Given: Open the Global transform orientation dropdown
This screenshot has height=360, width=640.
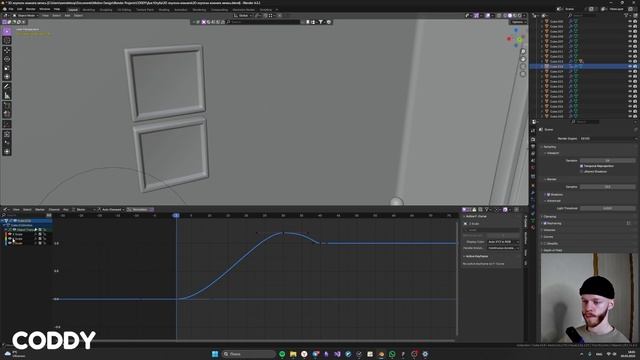Looking at the screenshot, I should [x=243, y=16].
